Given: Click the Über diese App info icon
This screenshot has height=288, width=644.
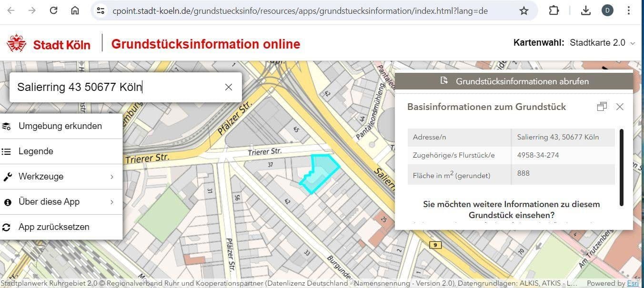Looking at the screenshot, I should pyautogui.click(x=8, y=201).
